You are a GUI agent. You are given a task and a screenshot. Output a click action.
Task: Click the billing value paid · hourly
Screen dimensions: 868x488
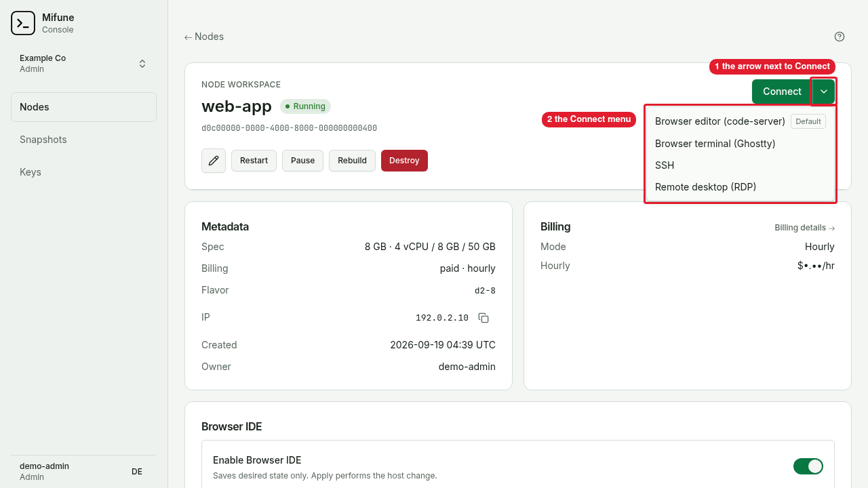click(x=468, y=268)
